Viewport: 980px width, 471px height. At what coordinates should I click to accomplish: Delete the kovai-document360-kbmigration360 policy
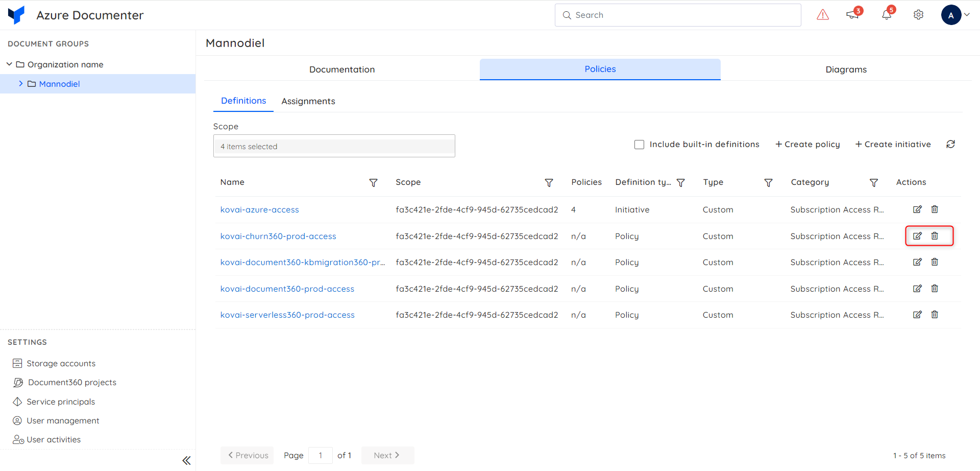[935, 262]
